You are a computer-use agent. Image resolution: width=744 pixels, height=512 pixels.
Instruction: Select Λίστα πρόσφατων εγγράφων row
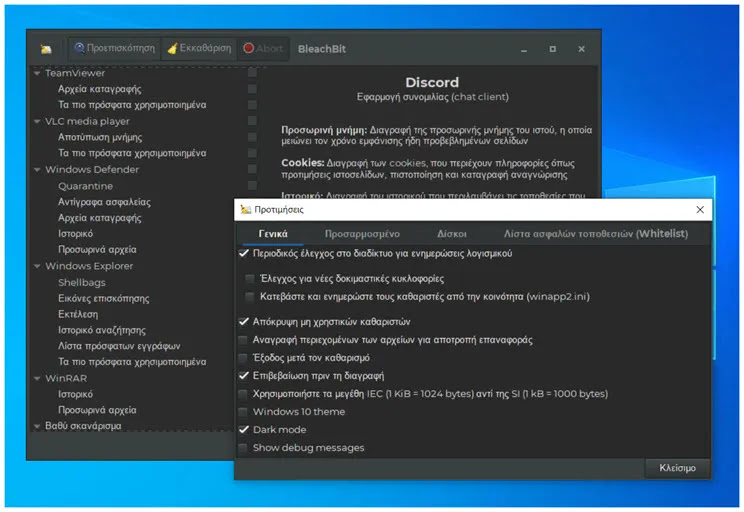point(119,346)
